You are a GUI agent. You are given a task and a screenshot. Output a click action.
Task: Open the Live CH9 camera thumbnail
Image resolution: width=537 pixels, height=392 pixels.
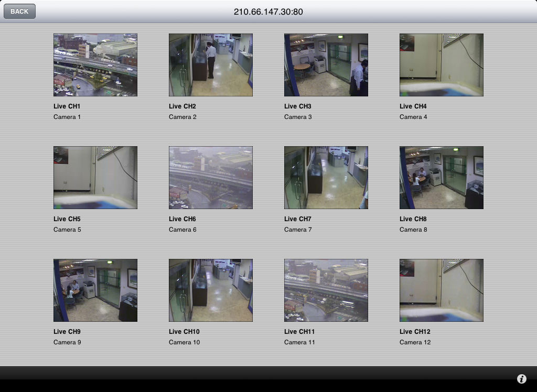(x=95, y=290)
